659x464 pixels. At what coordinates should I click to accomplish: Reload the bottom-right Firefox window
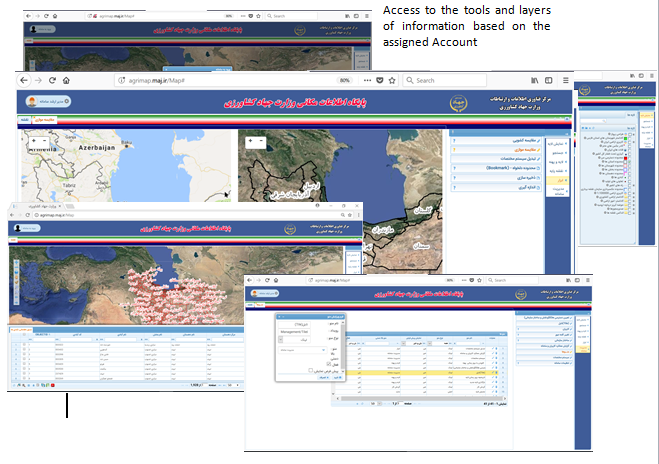tap(267, 280)
